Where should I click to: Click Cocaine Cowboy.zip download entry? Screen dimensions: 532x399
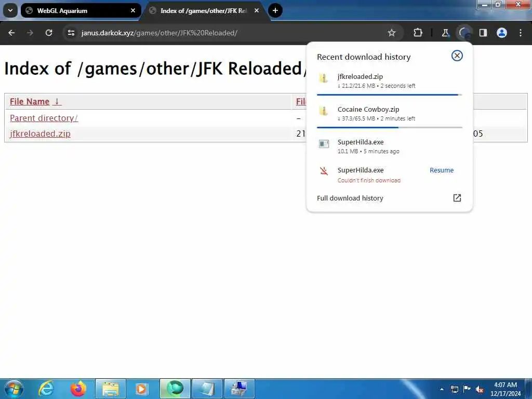coord(389,114)
